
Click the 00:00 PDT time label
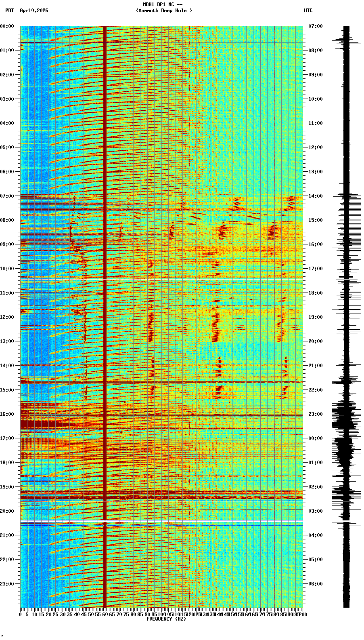(7, 26)
